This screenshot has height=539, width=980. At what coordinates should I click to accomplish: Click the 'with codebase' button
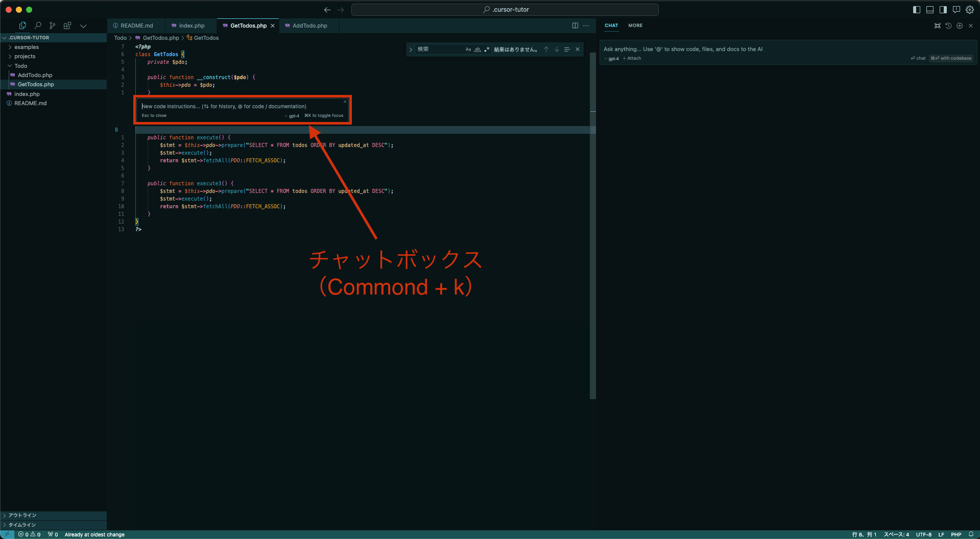pos(951,58)
